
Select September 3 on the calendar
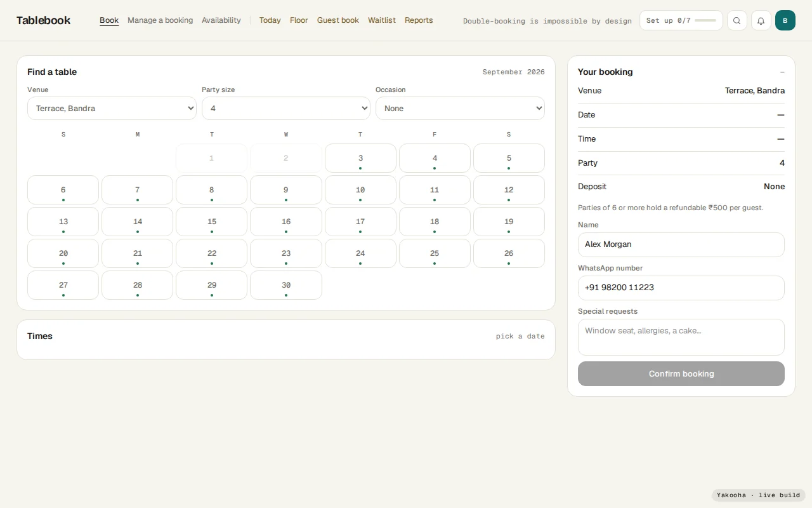click(x=360, y=158)
